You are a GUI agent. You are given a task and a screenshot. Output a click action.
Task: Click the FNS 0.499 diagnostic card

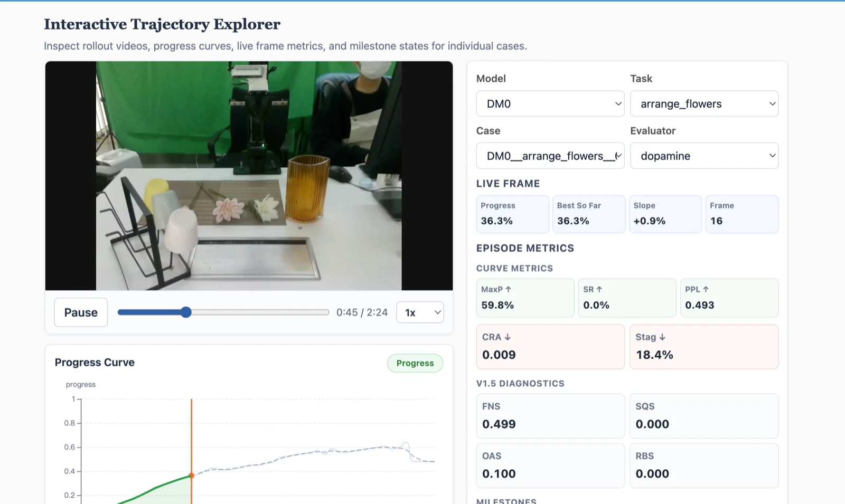[550, 416]
